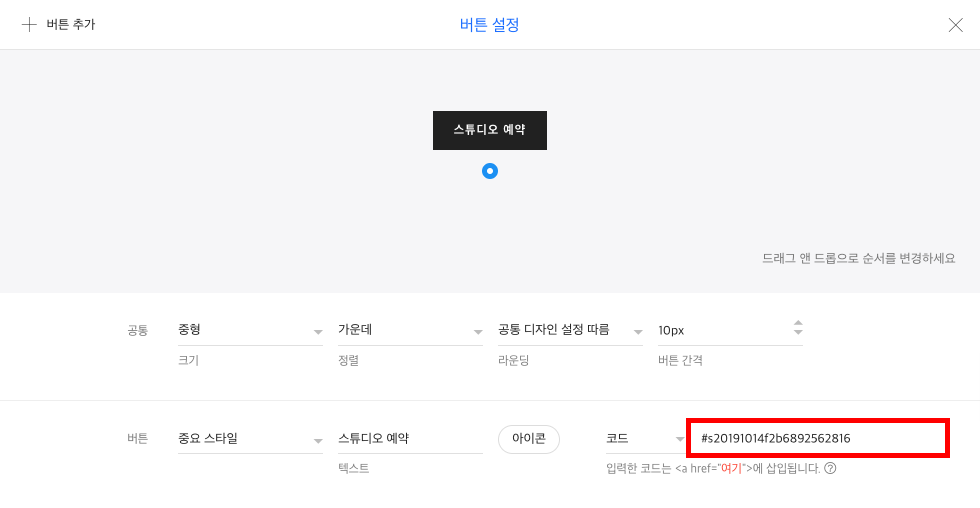The width and height of the screenshot is (980, 508).
Task: Click the 버튼 설정 title
Action: [489, 25]
